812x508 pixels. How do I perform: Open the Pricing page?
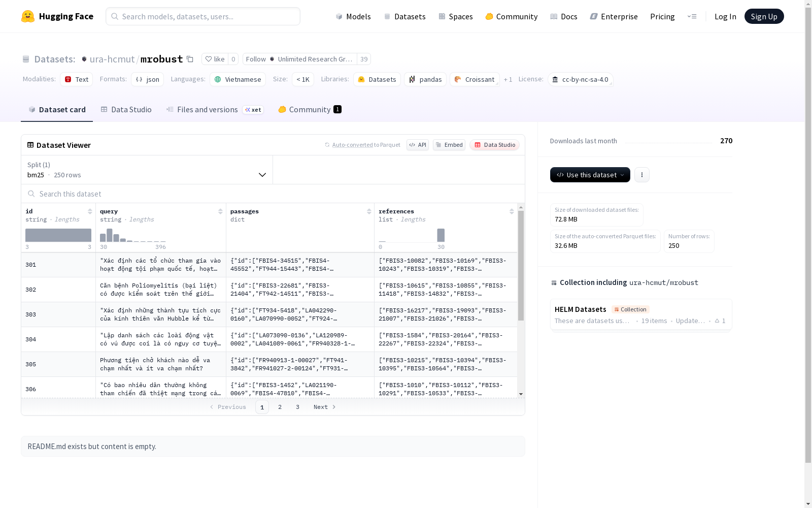click(662, 16)
